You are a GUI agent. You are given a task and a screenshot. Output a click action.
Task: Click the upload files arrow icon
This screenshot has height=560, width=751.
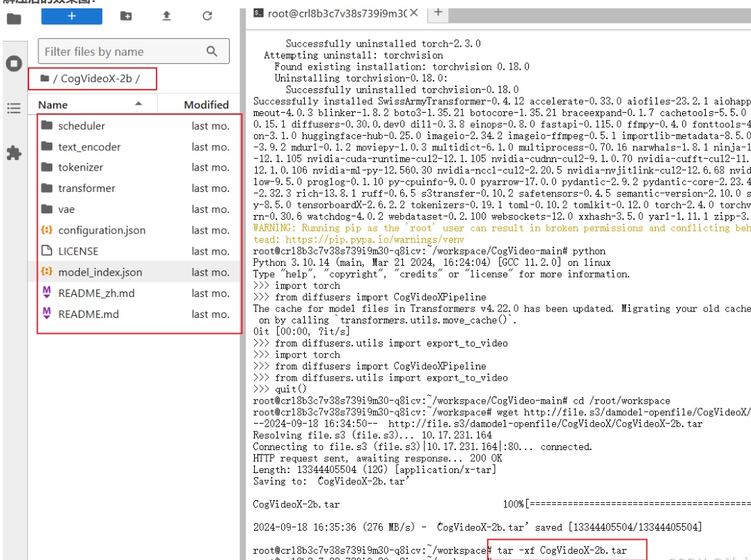point(166,16)
